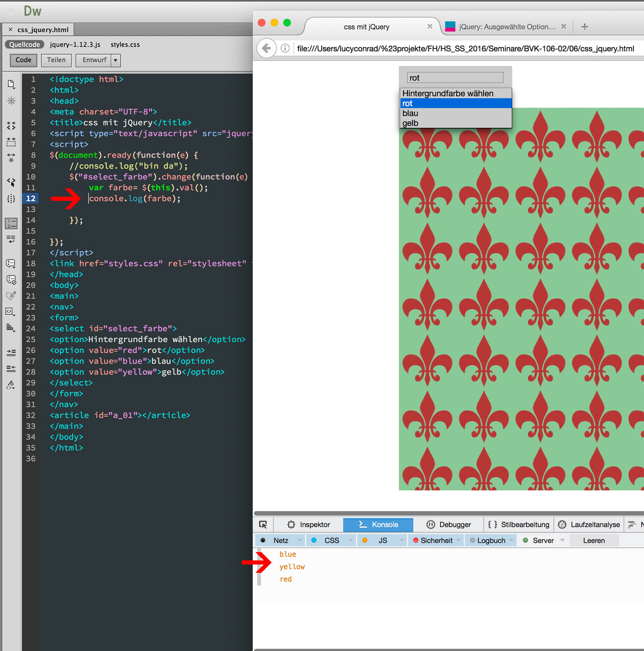Choose the 'blau' option
This screenshot has height=651, width=644.
tap(456, 113)
